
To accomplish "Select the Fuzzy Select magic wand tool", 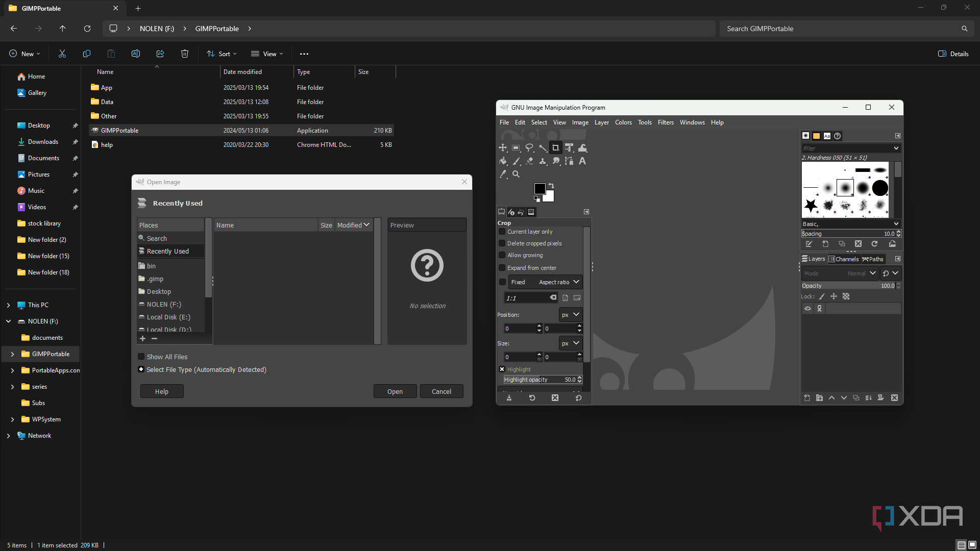I will tap(543, 148).
